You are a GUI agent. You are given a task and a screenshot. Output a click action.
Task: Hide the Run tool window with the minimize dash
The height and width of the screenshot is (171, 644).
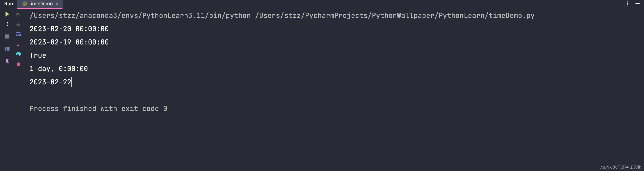(638, 3)
